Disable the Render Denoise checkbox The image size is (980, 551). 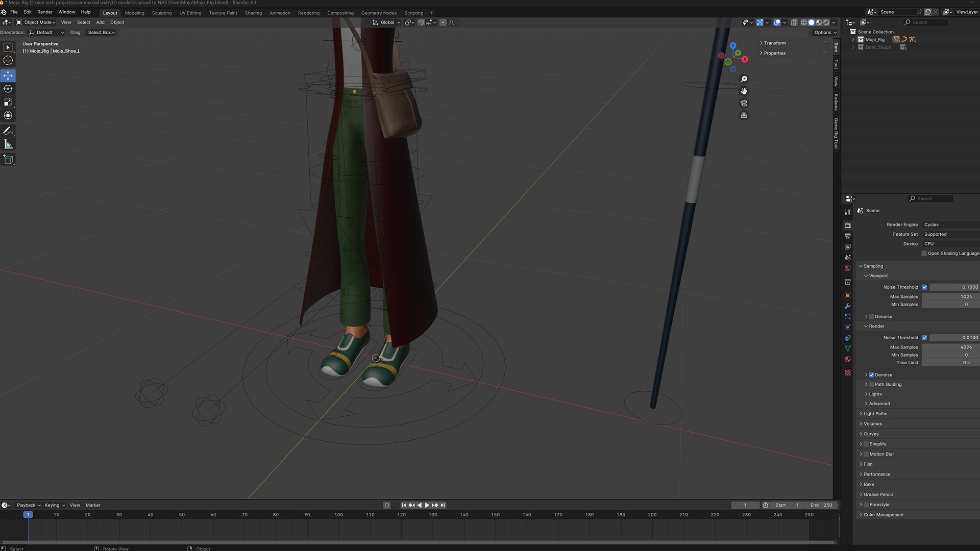(871, 375)
